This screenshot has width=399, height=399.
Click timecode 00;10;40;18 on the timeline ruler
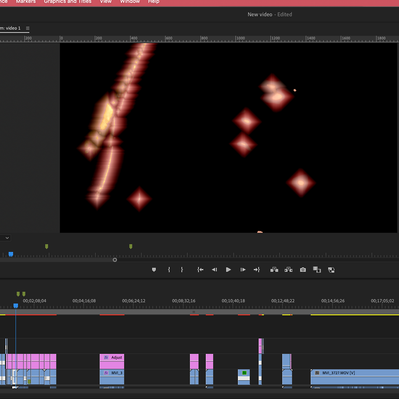(x=233, y=301)
